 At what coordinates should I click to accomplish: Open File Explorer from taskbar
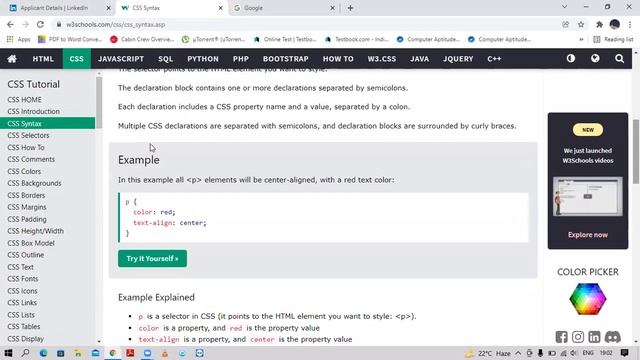78,353
